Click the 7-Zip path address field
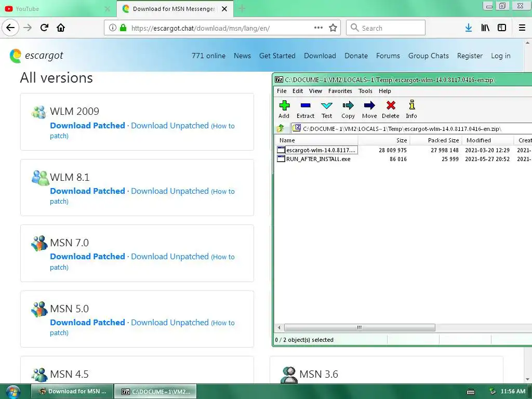 412,129
